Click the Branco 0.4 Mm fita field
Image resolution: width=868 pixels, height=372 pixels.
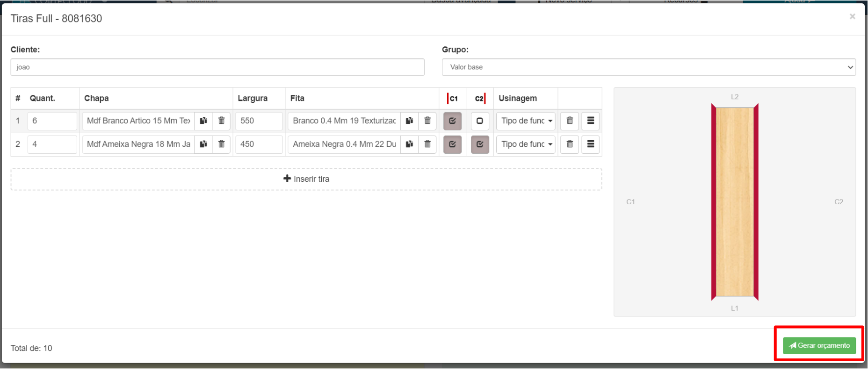pos(344,121)
